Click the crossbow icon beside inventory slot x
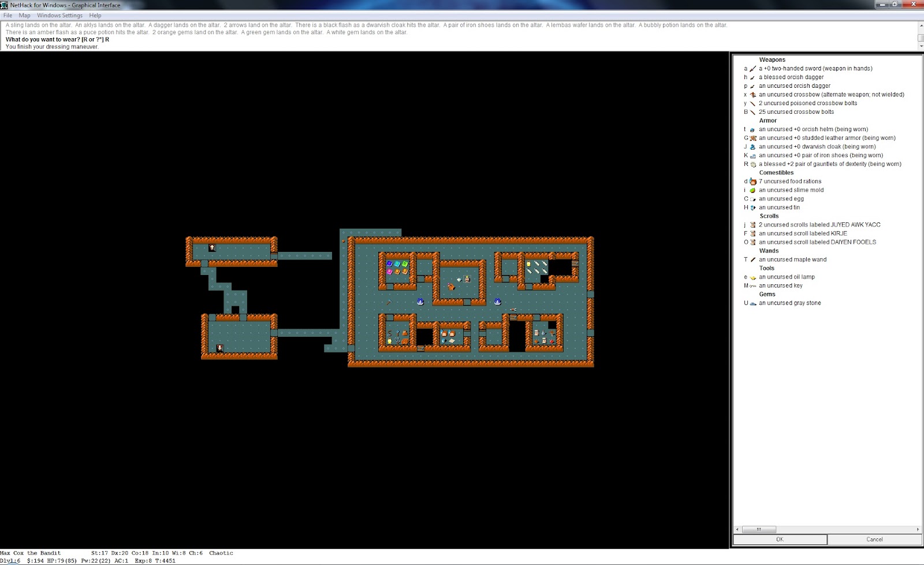924x565 pixels. point(753,94)
